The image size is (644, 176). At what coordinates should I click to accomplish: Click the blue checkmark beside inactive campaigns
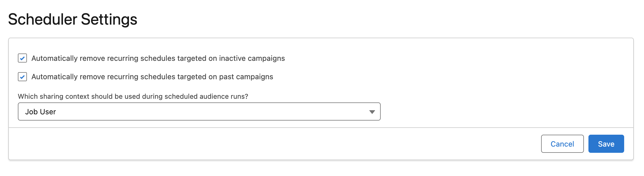22,58
